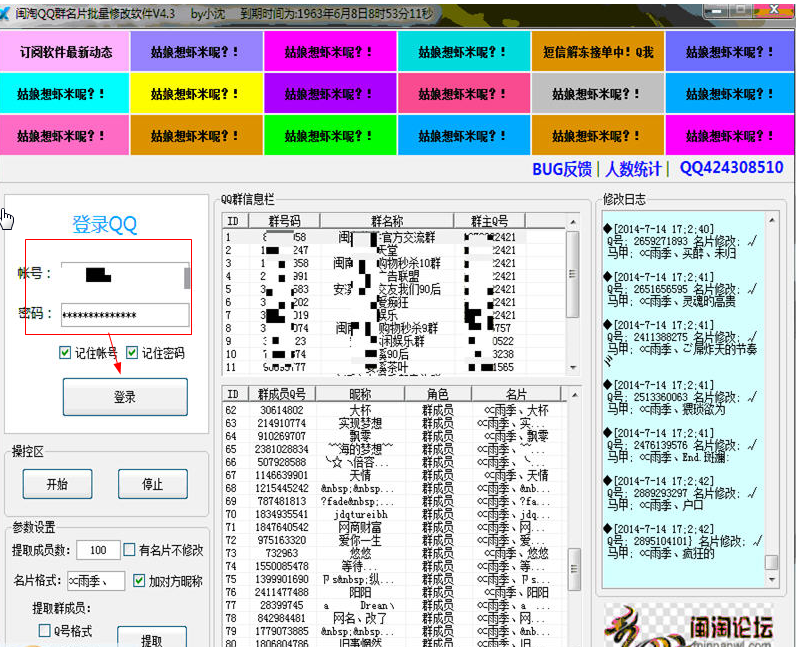Click the QQ424308510 contact link
This screenshot has width=805, height=647.
pyautogui.click(x=732, y=168)
